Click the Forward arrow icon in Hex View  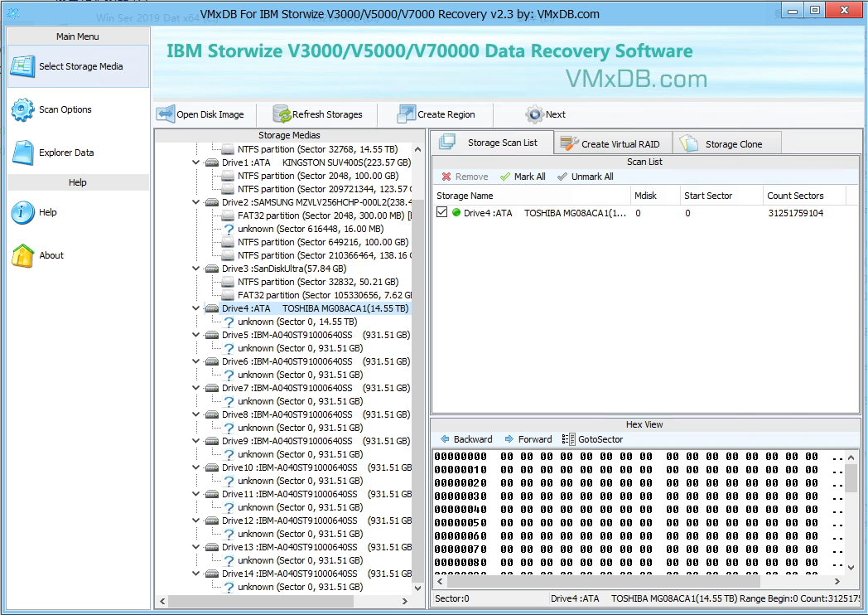tap(509, 439)
